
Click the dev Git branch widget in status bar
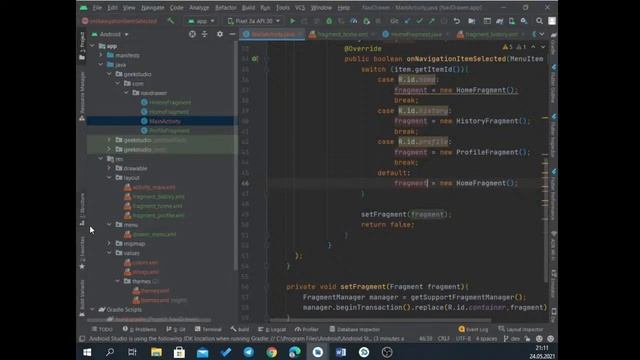[x=512, y=339]
